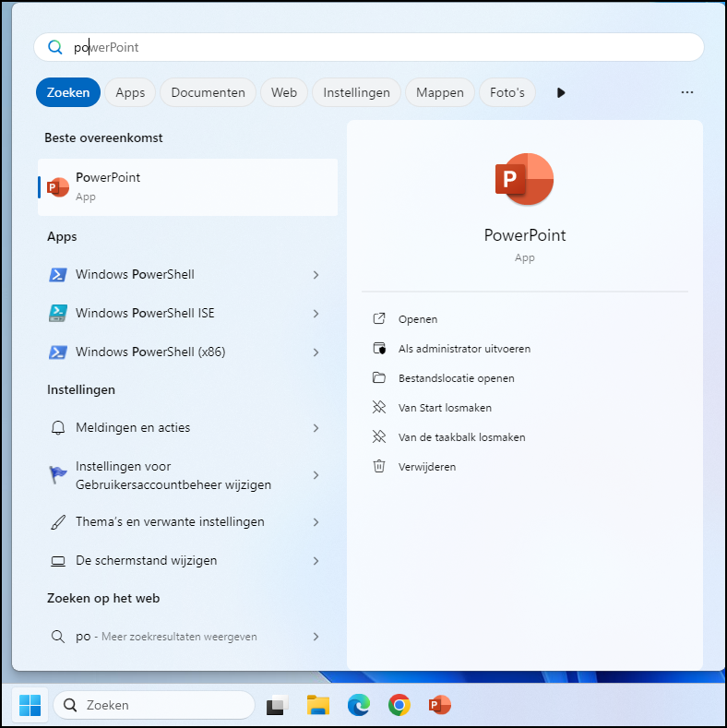727x728 pixels.
Task: Expand Meldingen en acties chevron
Action: [316, 428]
